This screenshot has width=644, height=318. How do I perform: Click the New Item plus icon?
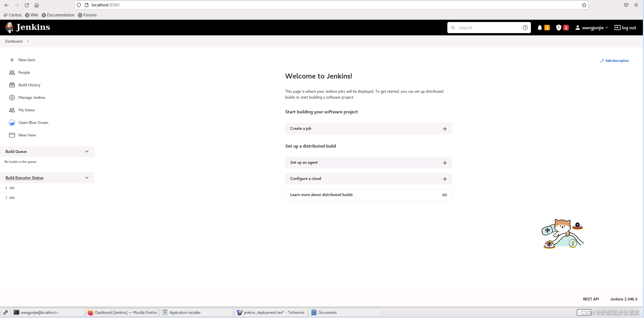12,60
